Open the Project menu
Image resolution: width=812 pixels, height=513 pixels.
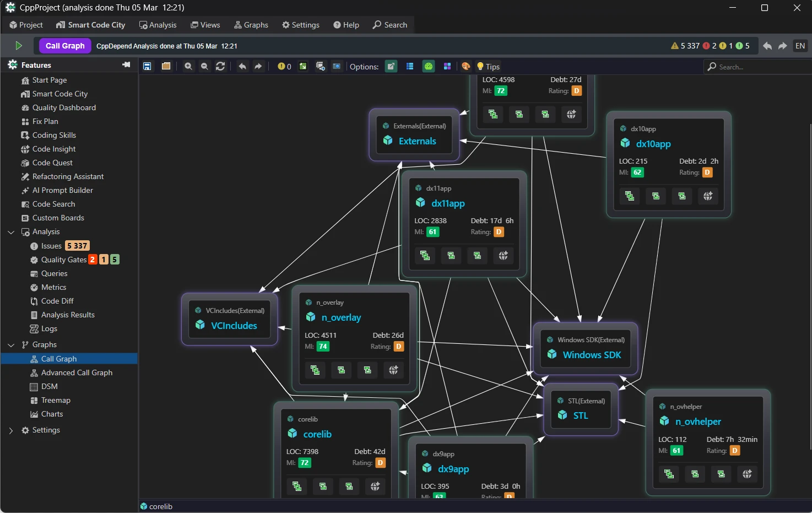click(x=26, y=25)
